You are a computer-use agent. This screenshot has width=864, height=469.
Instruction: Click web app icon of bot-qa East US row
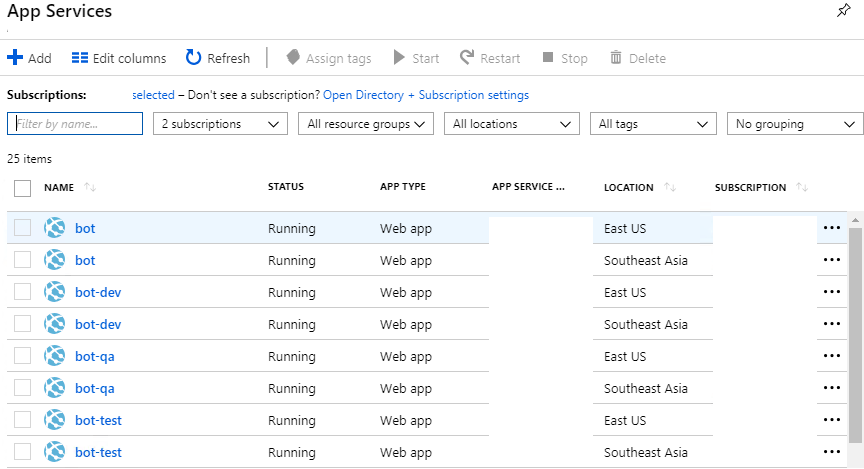[55, 355]
